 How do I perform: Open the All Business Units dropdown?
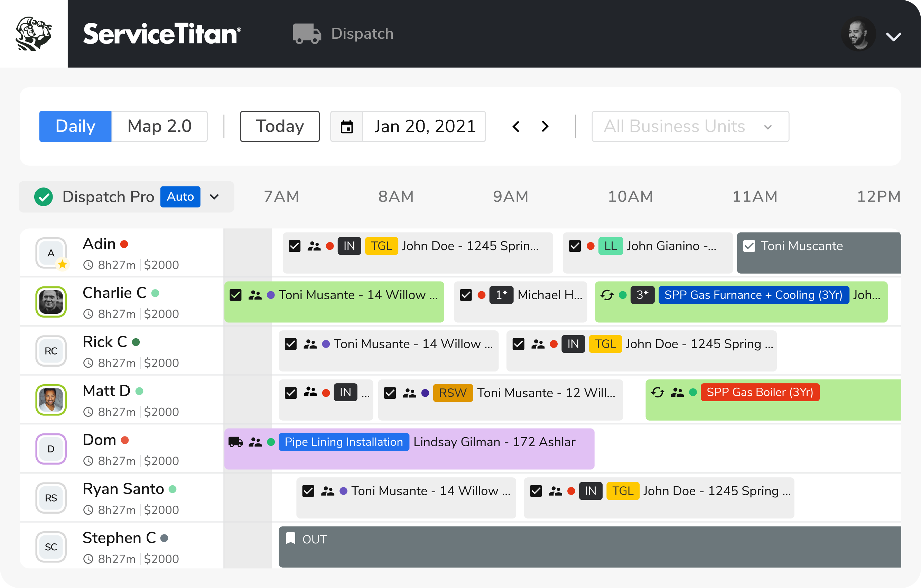690,127
